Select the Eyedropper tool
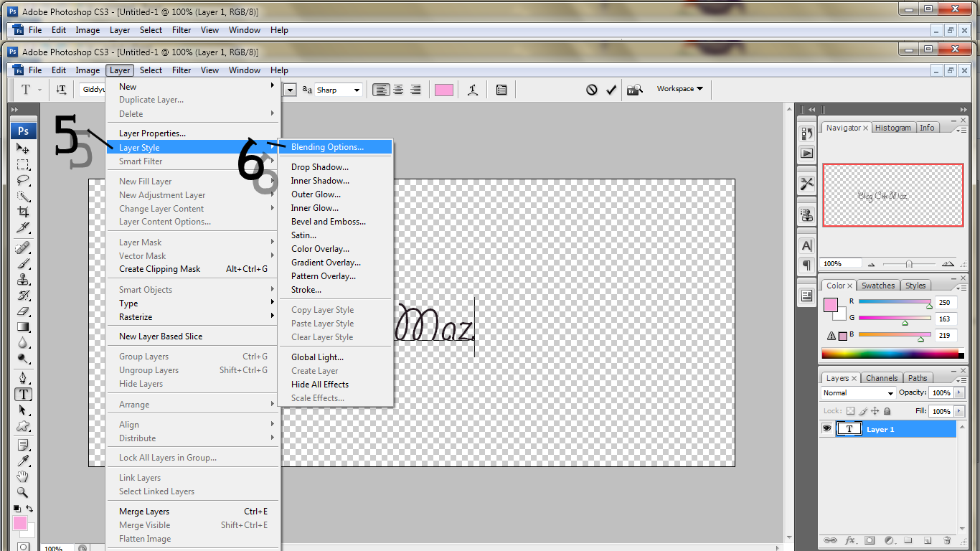Screen dimensions: 980x551 (x=23, y=461)
